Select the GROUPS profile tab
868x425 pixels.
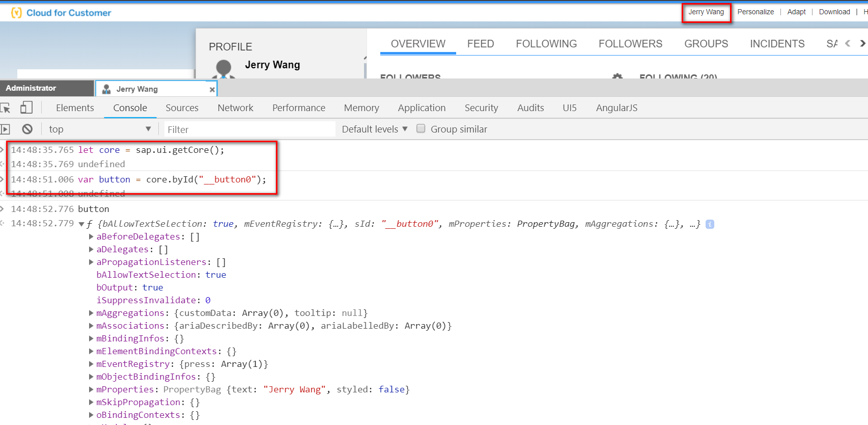pyautogui.click(x=706, y=44)
